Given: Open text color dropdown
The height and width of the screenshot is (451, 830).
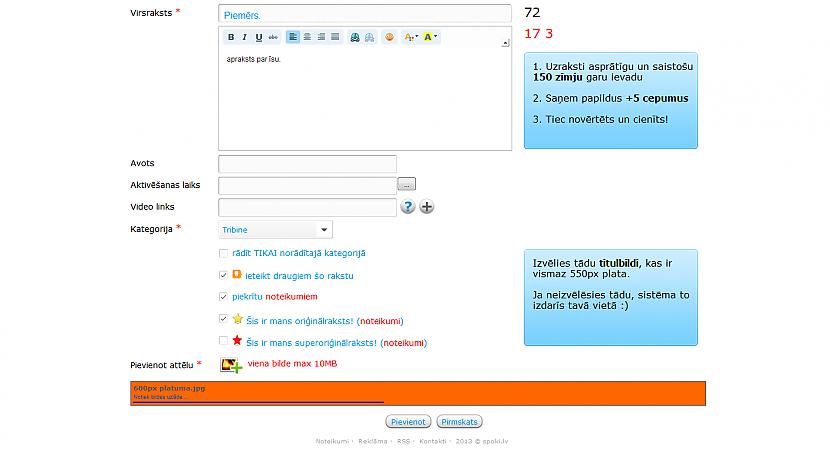Looking at the screenshot, I should click(x=411, y=37).
